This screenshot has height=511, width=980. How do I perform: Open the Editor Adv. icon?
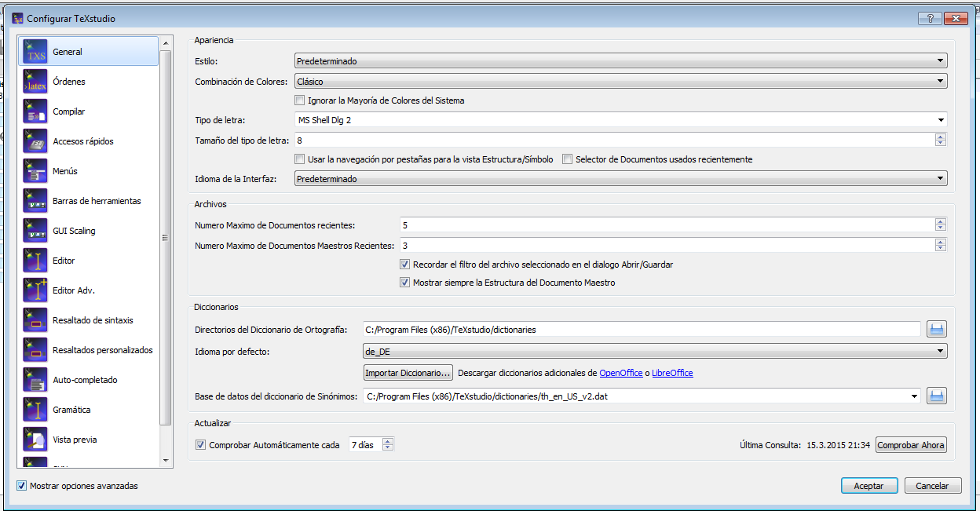35,290
